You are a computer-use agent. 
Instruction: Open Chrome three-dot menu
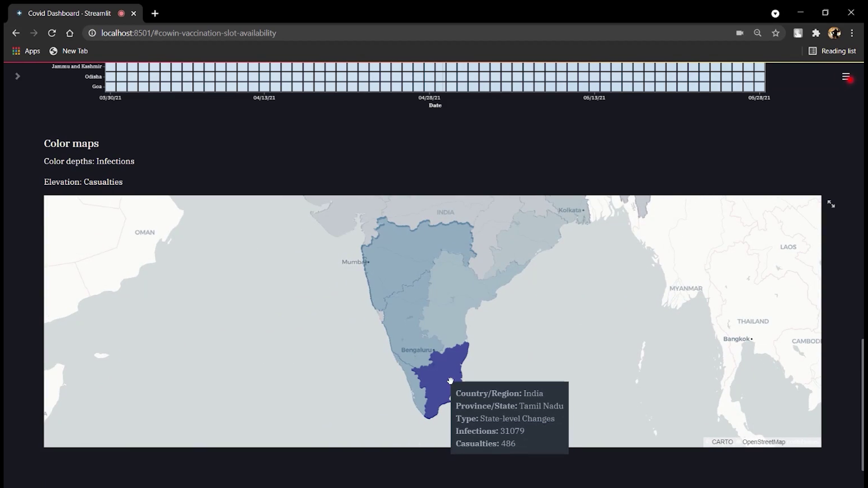(852, 33)
